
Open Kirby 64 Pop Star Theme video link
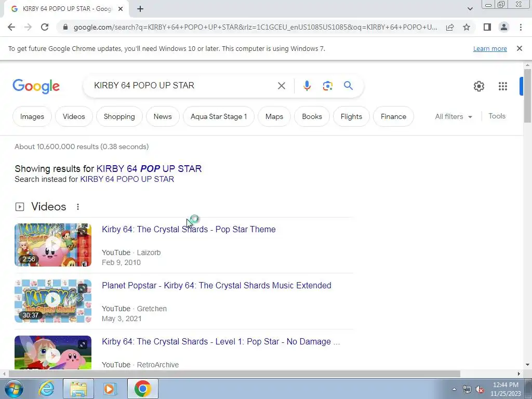[x=189, y=229]
